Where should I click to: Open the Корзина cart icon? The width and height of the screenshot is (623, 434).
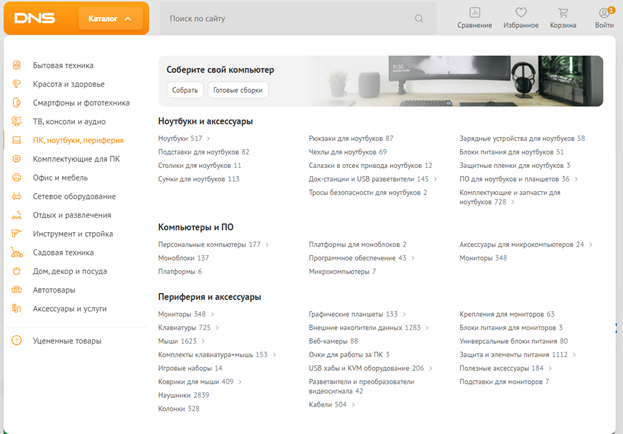coord(563,13)
